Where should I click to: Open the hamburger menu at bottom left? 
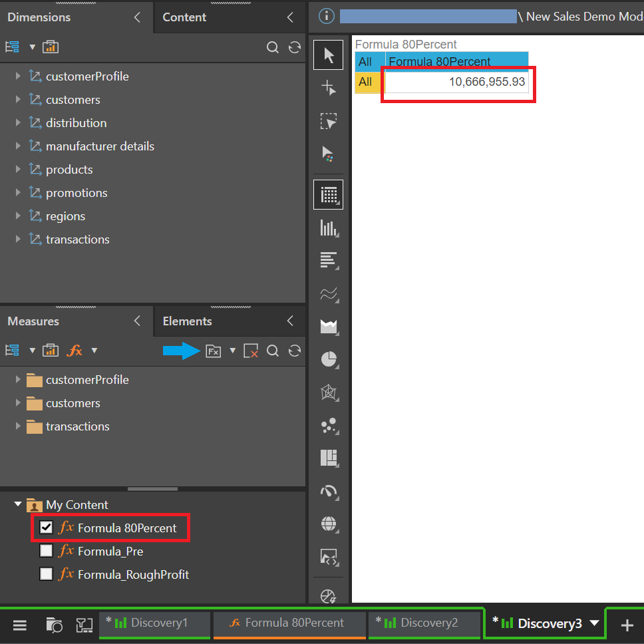pos(20,625)
